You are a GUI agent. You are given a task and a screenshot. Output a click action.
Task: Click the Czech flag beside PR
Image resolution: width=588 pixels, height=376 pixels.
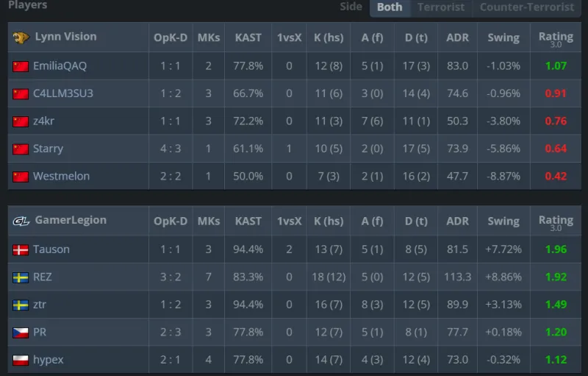click(21, 333)
